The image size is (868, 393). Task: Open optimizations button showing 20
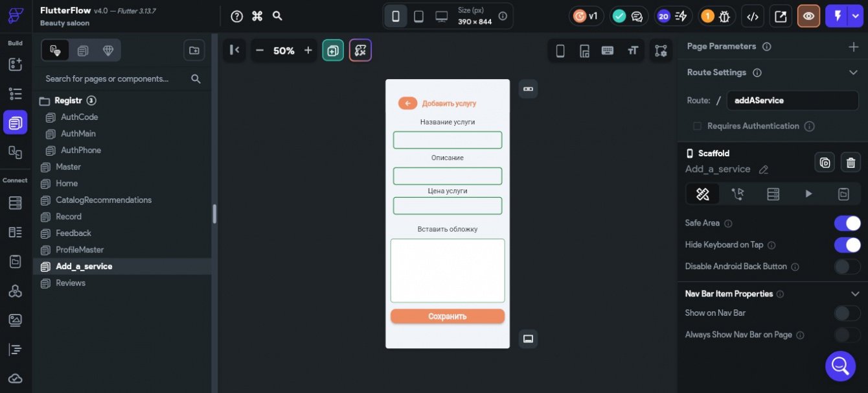pos(672,16)
